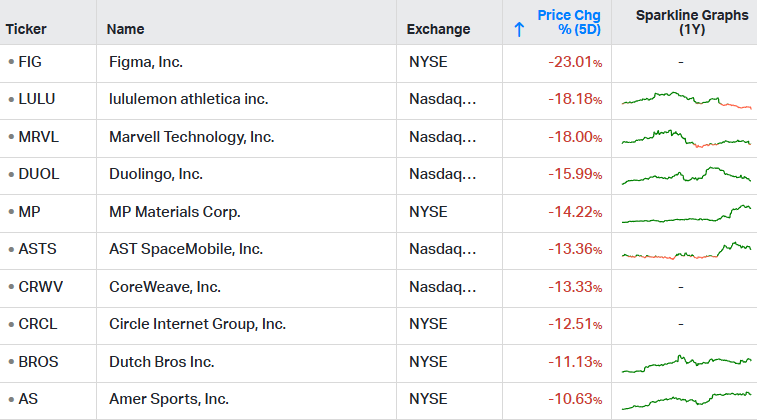View the Dutch Bros sparkline graph
757x420 pixels.
tap(687, 364)
